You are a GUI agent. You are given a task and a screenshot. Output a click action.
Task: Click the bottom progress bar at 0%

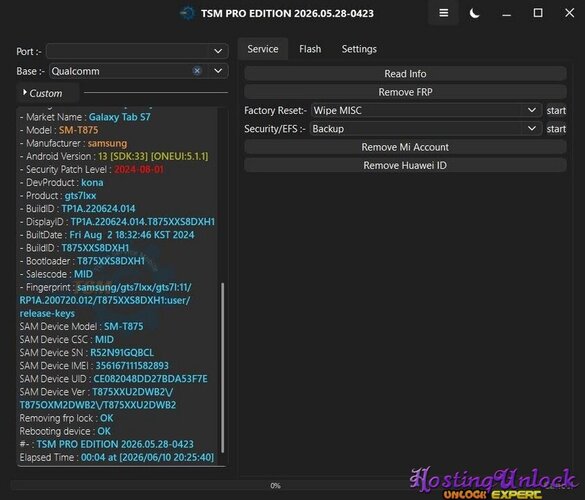tap(275, 485)
